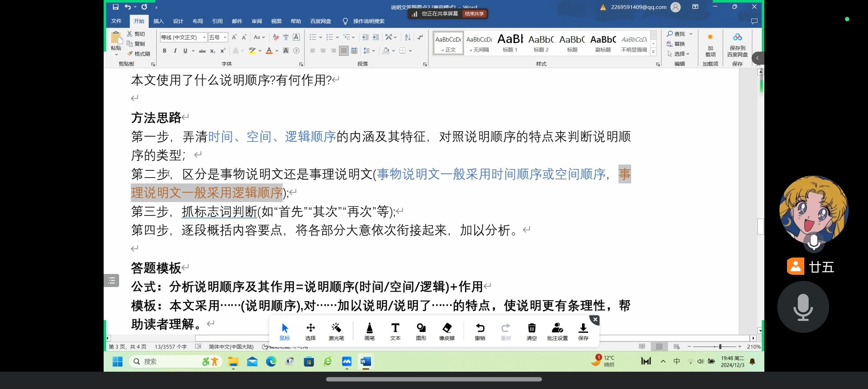868x389 pixels.
Task: Click the 结束共享 button
Action: coord(474,14)
